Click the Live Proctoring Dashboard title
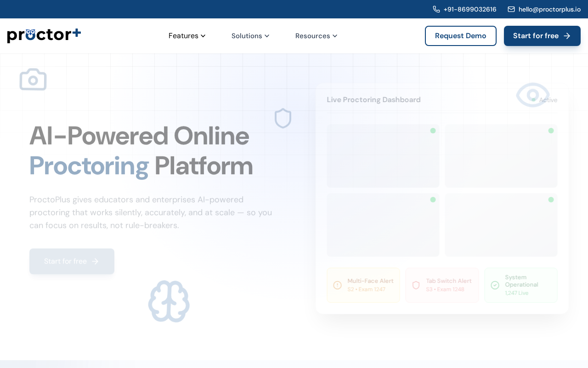The image size is (588, 368). coord(373,100)
